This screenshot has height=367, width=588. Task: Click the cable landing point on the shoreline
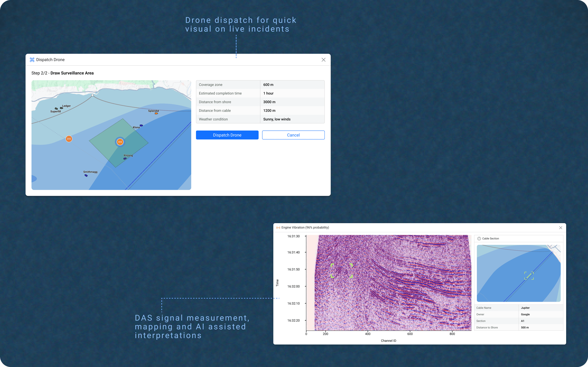coord(92,95)
